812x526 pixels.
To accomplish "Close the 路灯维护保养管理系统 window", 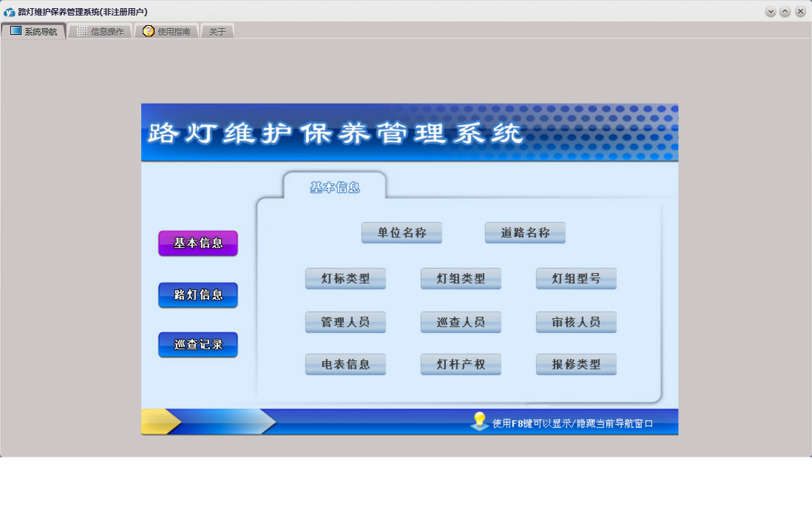I will 800,11.
